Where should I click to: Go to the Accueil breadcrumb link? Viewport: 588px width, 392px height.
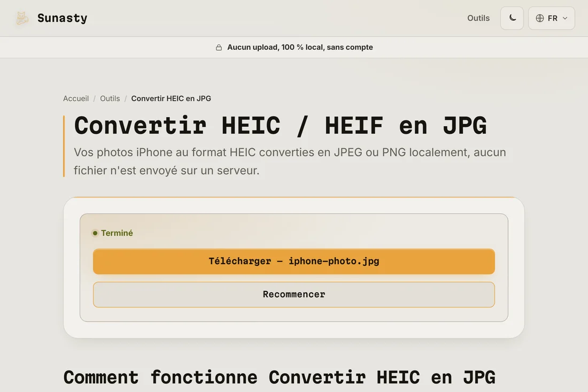76,98
